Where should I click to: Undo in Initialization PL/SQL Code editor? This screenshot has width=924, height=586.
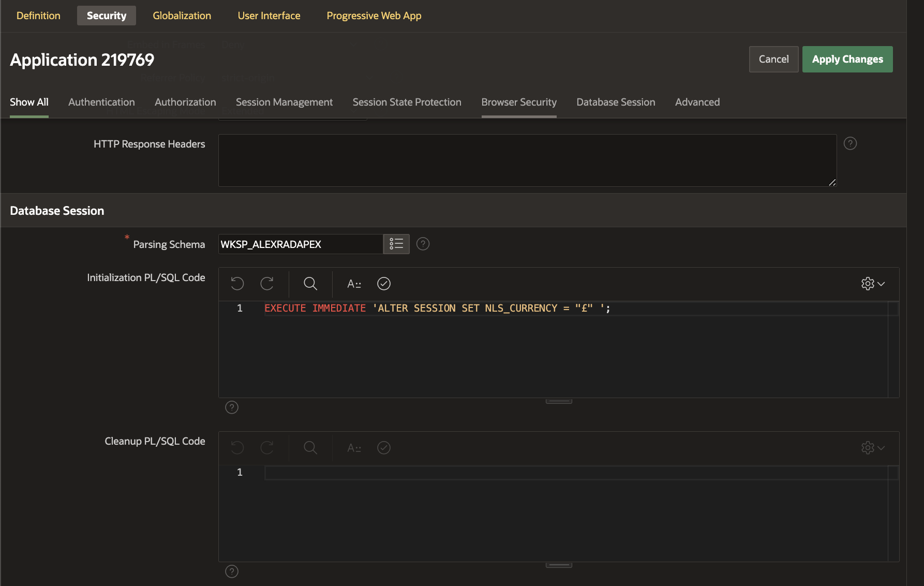coord(237,284)
